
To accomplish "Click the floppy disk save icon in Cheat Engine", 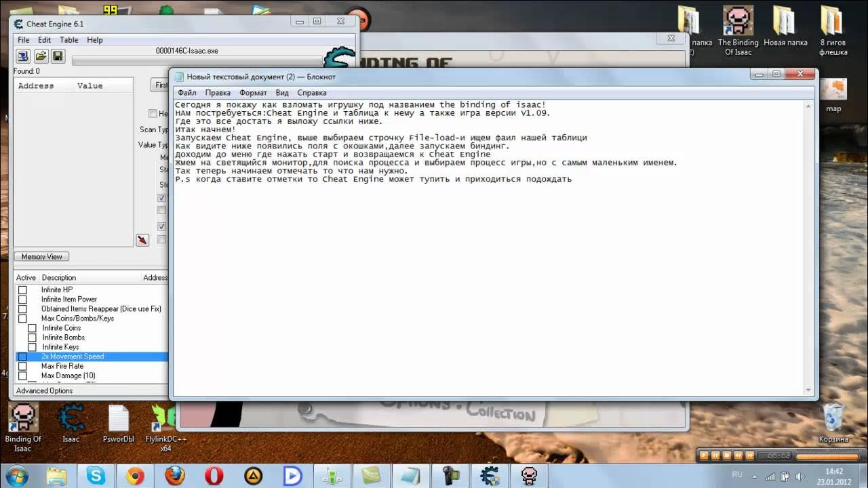I will [58, 56].
